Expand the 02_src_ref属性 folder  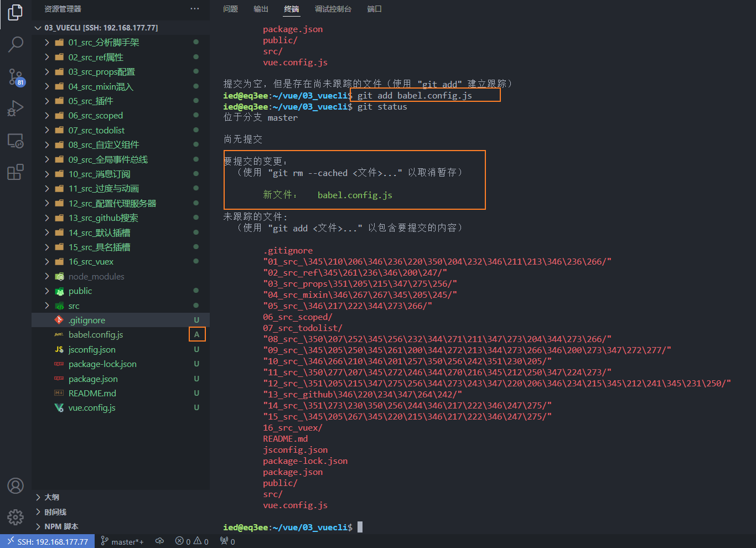pos(121,57)
